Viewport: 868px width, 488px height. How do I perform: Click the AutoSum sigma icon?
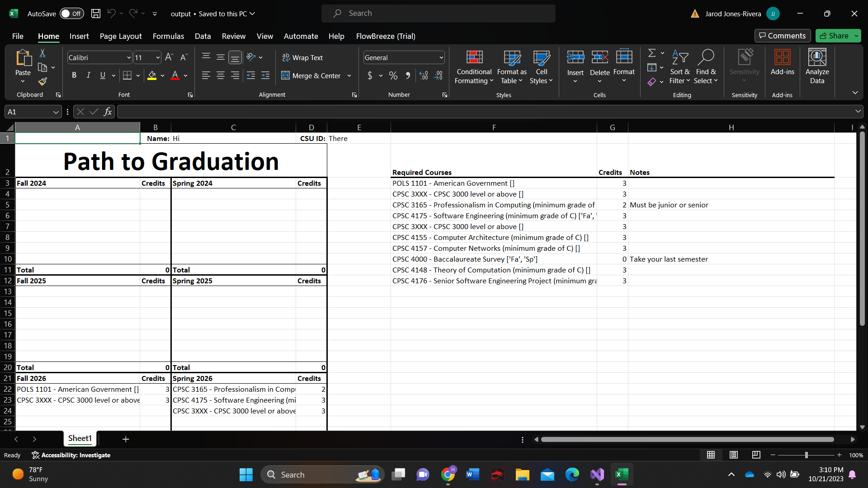pyautogui.click(x=652, y=53)
